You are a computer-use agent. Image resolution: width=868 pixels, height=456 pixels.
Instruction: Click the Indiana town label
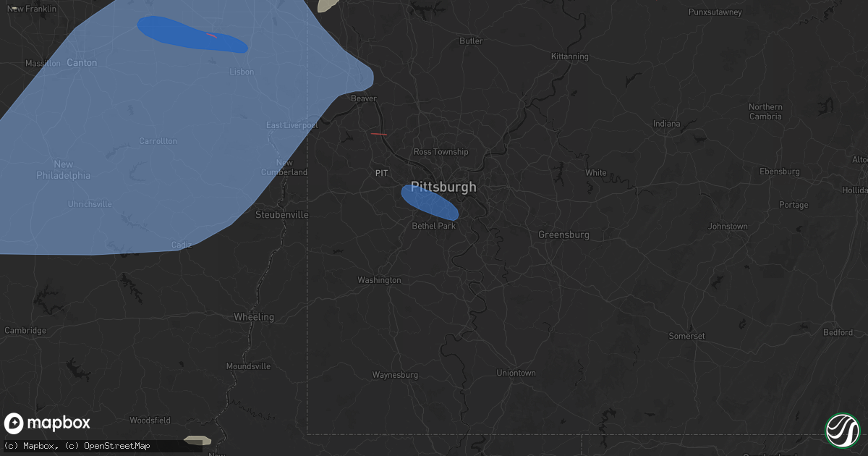(667, 124)
